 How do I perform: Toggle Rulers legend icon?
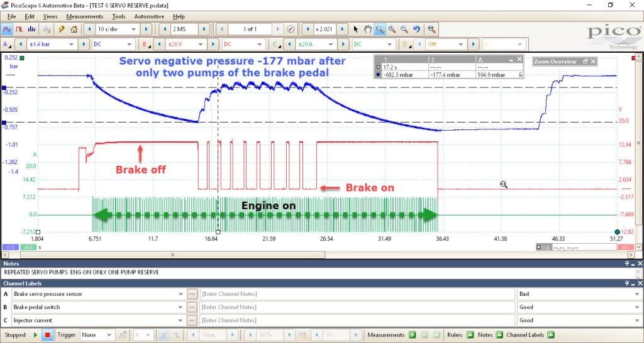point(470,335)
